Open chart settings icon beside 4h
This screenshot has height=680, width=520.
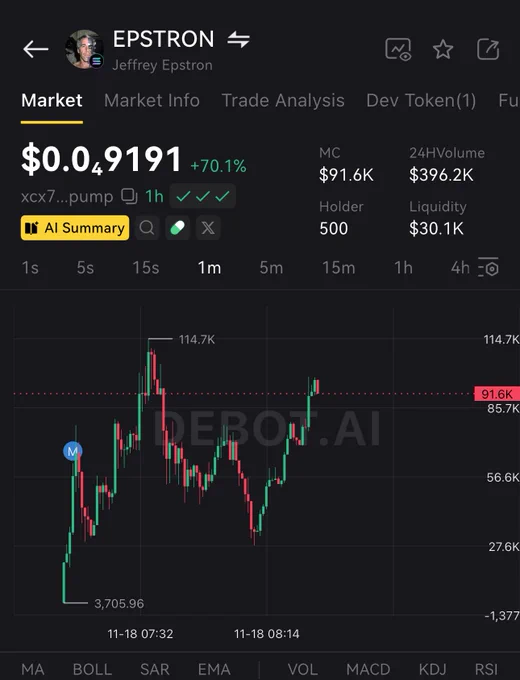coord(488,268)
